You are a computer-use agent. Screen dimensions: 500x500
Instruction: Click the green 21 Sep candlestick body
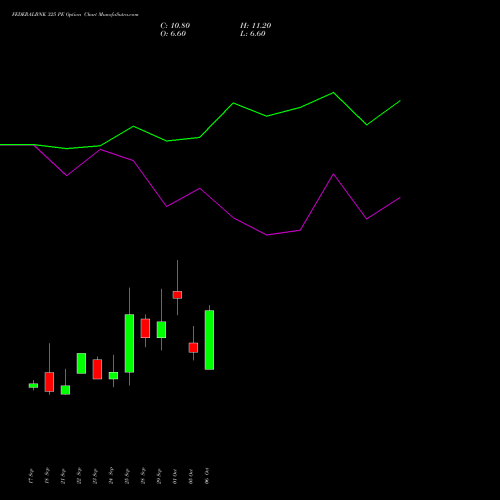click(65, 390)
